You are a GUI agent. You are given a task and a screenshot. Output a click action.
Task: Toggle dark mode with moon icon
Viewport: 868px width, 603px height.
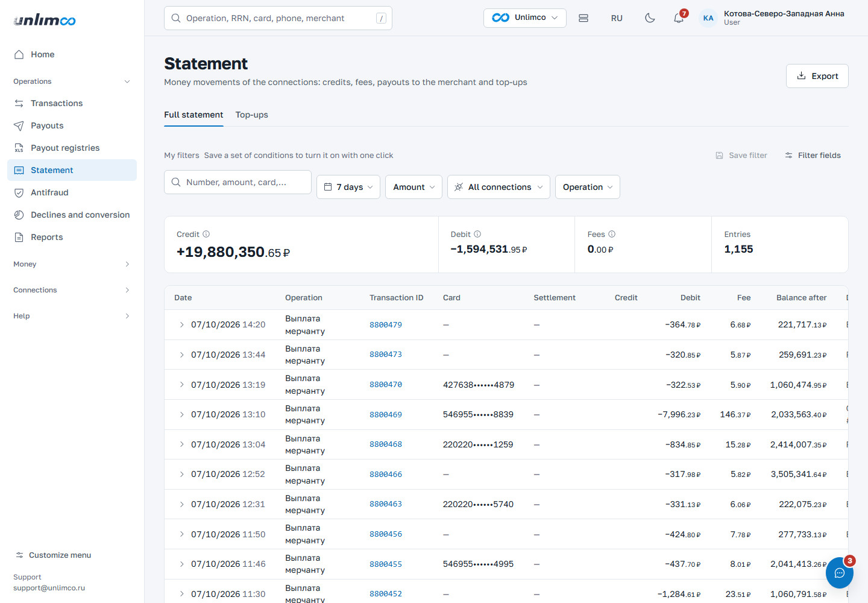click(x=650, y=18)
